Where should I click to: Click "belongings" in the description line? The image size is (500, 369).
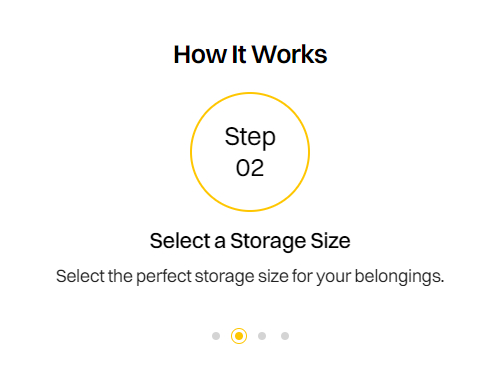[x=399, y=277]
